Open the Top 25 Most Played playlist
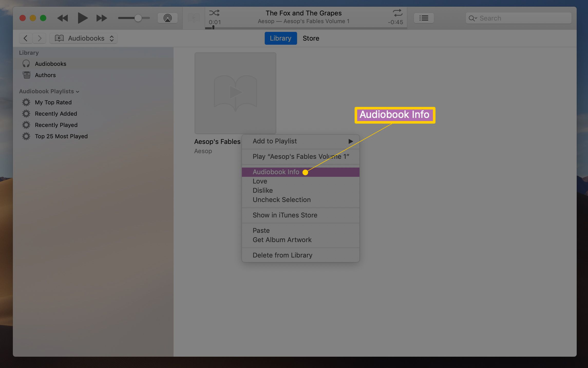The image size is (588, 368). point(93,136)
